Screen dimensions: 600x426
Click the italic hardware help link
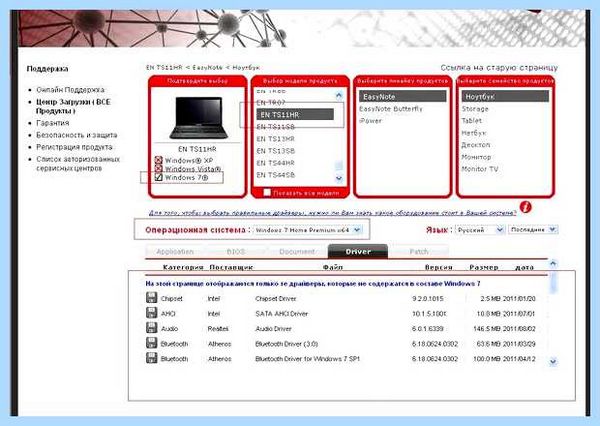333,213
